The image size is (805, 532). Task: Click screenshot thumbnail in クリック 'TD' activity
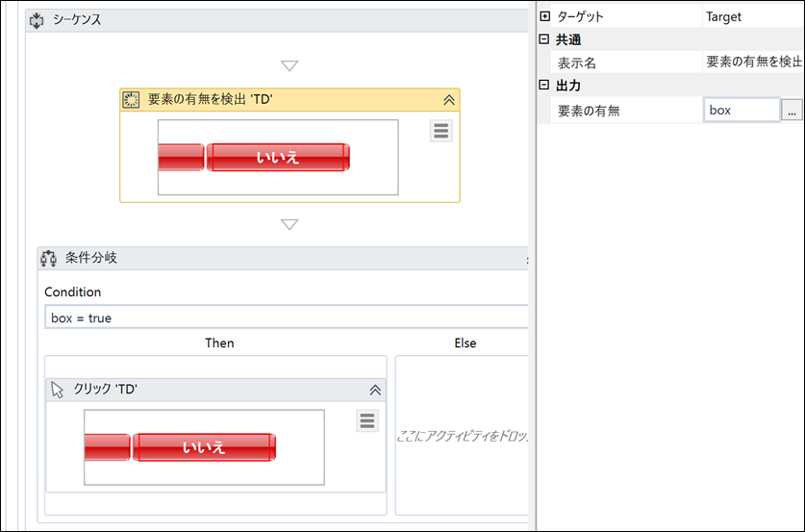(204, 446)
